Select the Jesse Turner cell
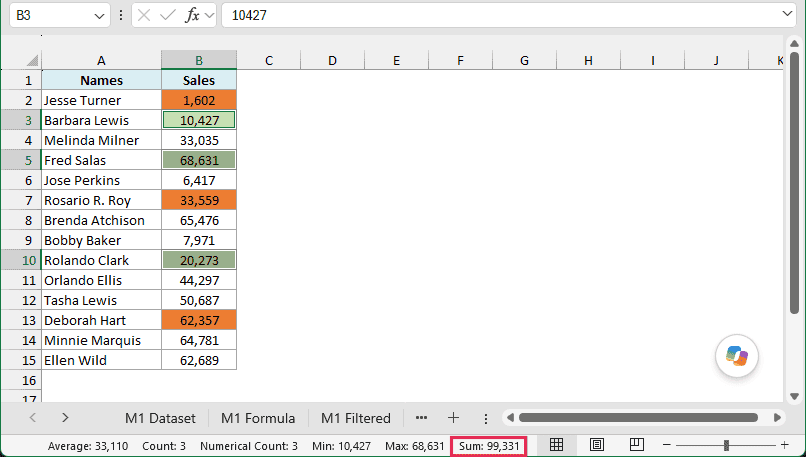The width and height of the screenshot is (806, 457). [101, 100]
